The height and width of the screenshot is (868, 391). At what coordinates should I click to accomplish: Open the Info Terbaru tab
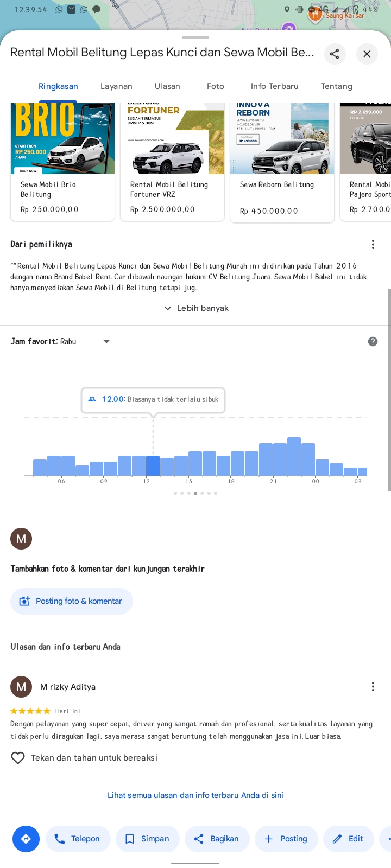(x=275, y=86)
